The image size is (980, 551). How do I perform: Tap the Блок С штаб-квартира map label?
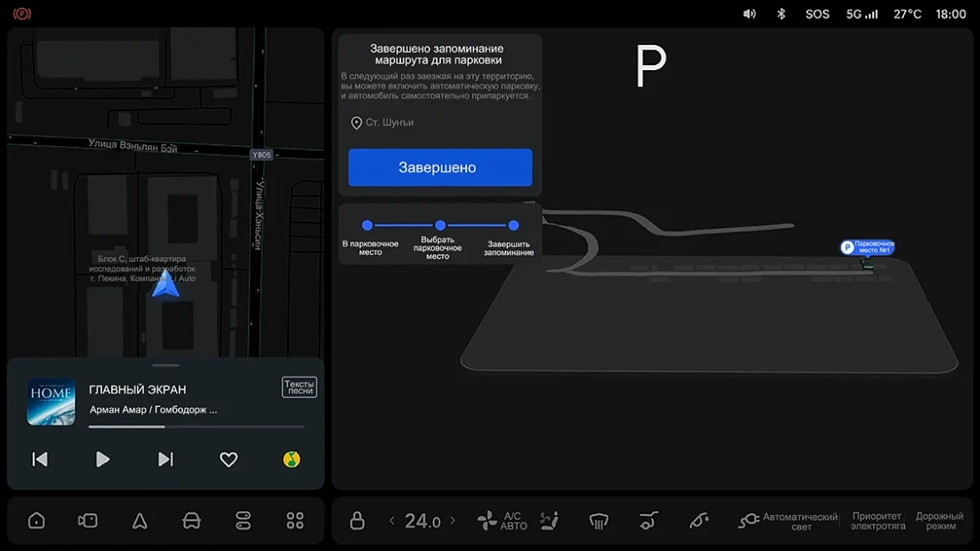(x=143, y=268)
